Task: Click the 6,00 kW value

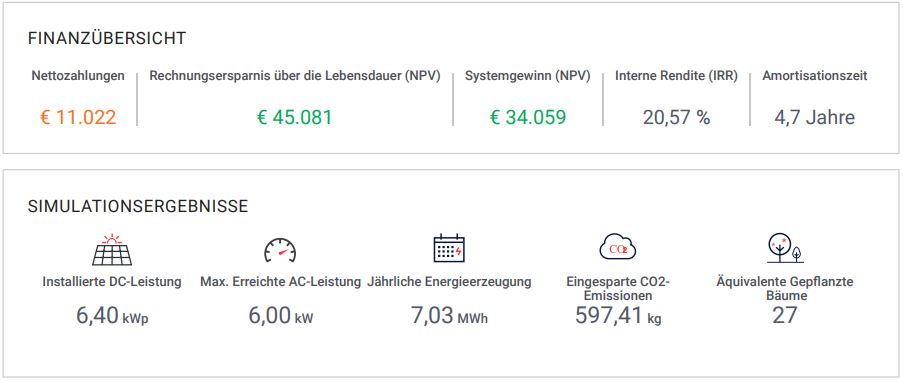Action: click(280, 316)
